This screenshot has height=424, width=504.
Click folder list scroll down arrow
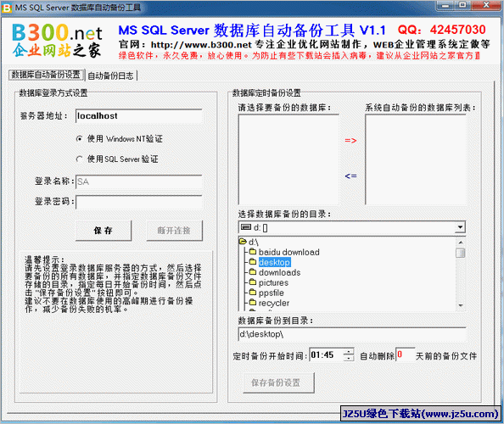(461, 305)
